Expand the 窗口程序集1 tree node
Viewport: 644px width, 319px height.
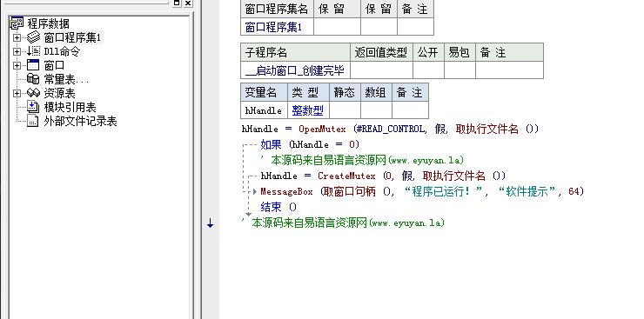click(x=17, y=38)
